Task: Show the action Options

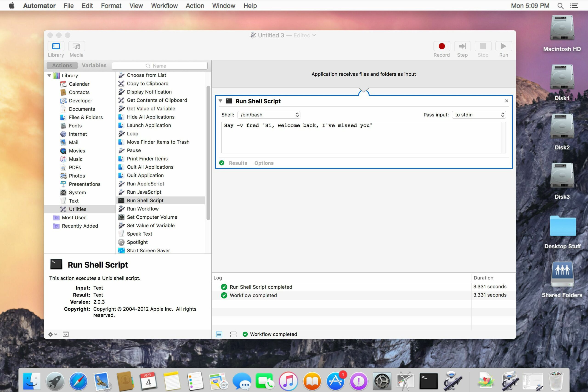Action: click(264, 163)
